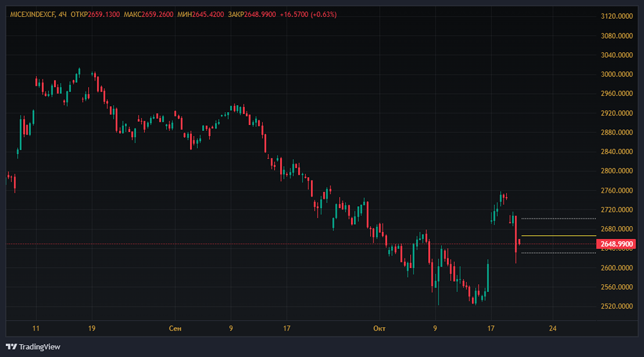The height and width of the screenshot is (357, 644).
Task: Click the MICEXINDEXCF symbol name
Action: click(x=32, y=14)
